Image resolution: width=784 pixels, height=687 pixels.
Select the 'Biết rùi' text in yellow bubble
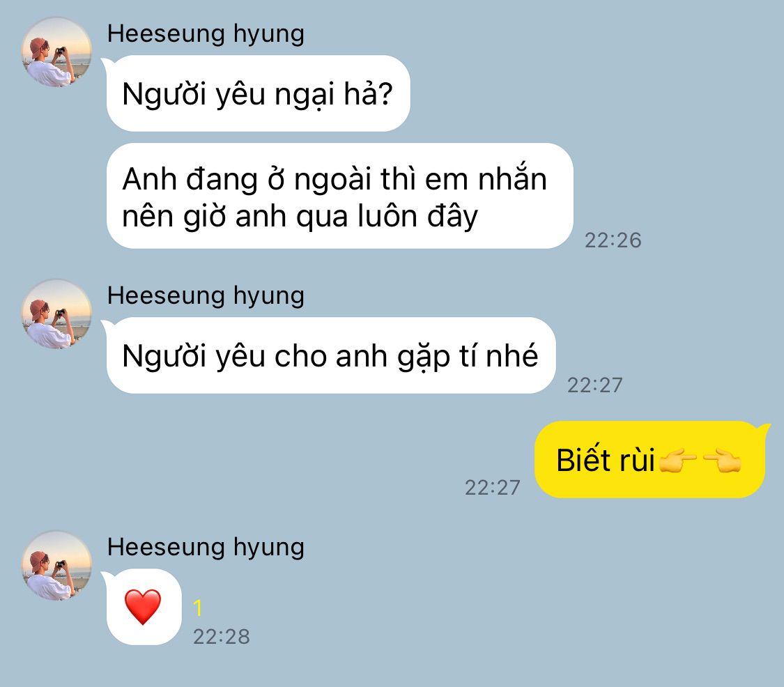click(606, 460)
